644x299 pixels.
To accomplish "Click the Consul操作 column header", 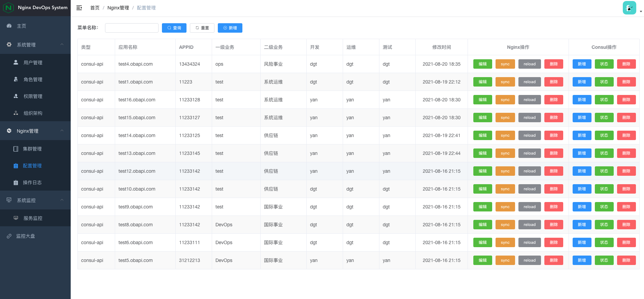I will 604,47.
